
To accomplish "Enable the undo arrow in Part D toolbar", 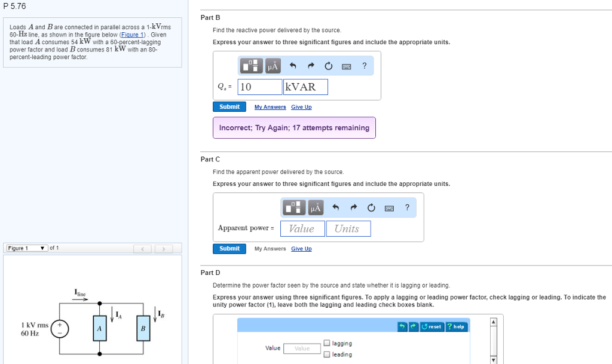I will click(x=402, y=326).
